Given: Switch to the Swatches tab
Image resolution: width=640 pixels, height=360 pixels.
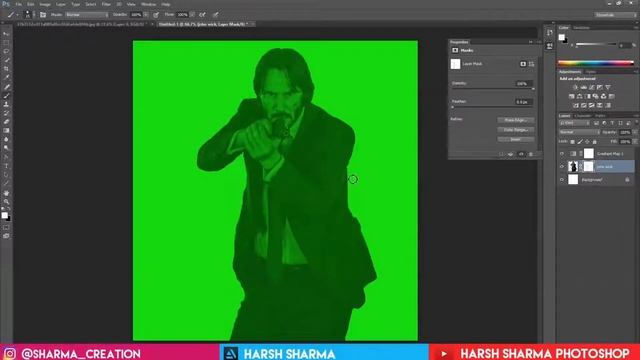Looking at the screenshot, I should click(x=581, y=28).
